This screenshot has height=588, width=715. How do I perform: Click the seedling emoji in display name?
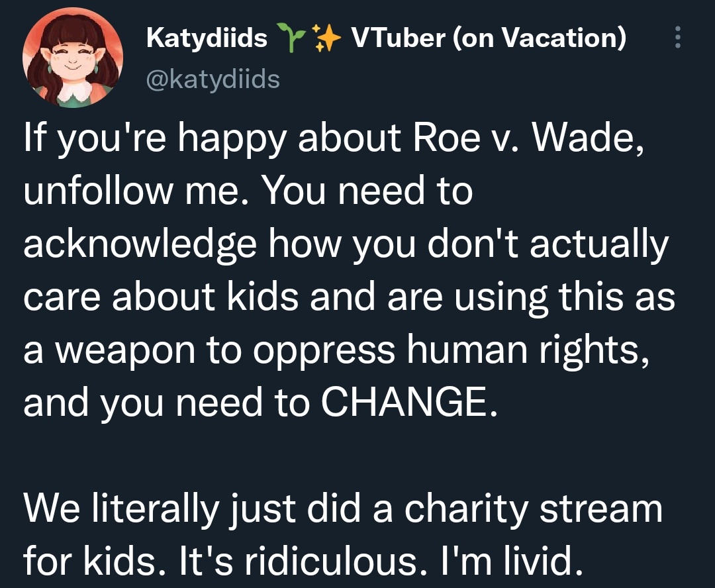(x=291, y=38)
